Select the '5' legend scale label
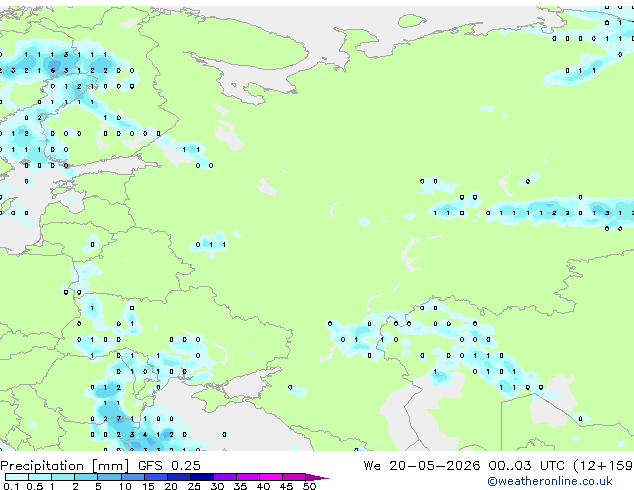Viewport: 634px width, 490px height. (98, 486)
